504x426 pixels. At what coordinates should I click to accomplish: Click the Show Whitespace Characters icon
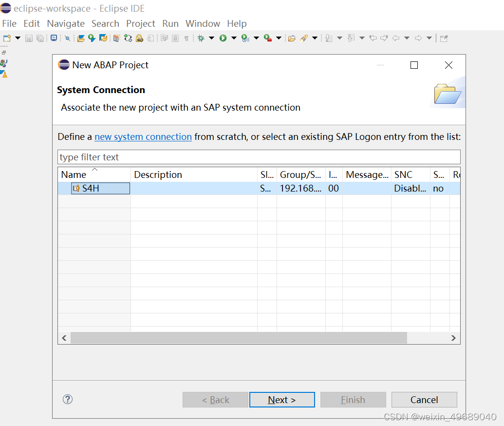click(x=186, y=38)
